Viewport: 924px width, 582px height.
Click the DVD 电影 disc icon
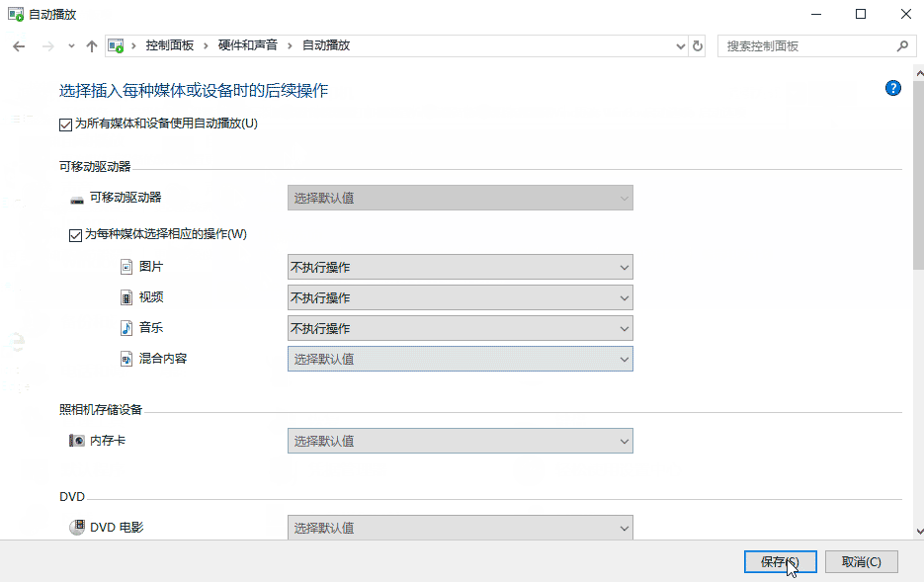tap(76, 528)
